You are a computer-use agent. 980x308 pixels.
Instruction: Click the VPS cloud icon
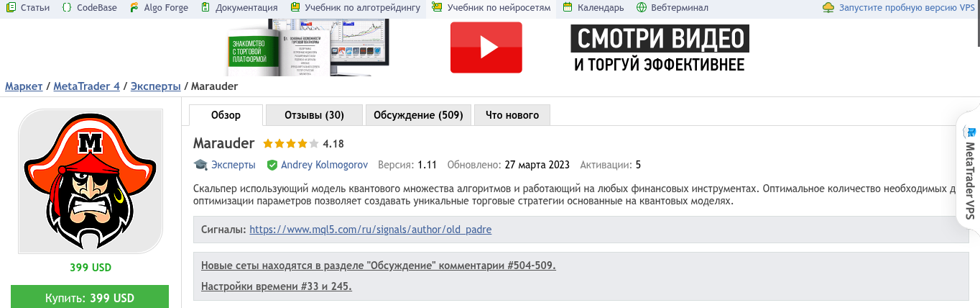828,8
